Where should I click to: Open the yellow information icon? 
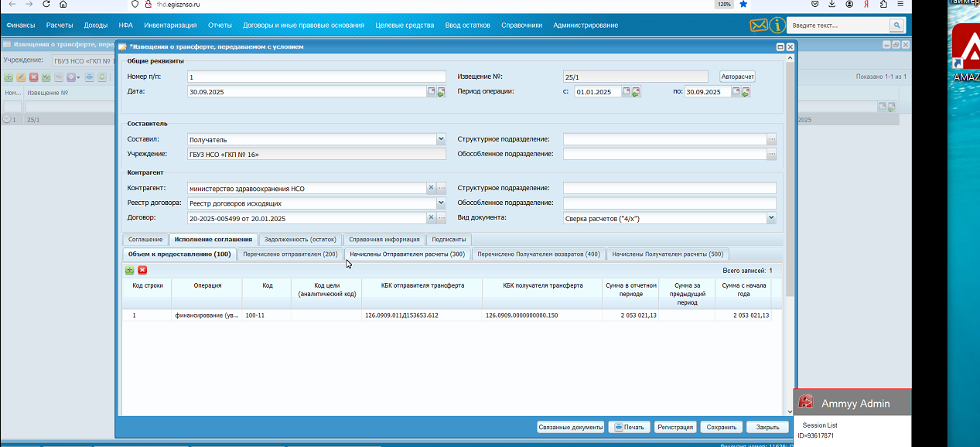click(777, 26)
